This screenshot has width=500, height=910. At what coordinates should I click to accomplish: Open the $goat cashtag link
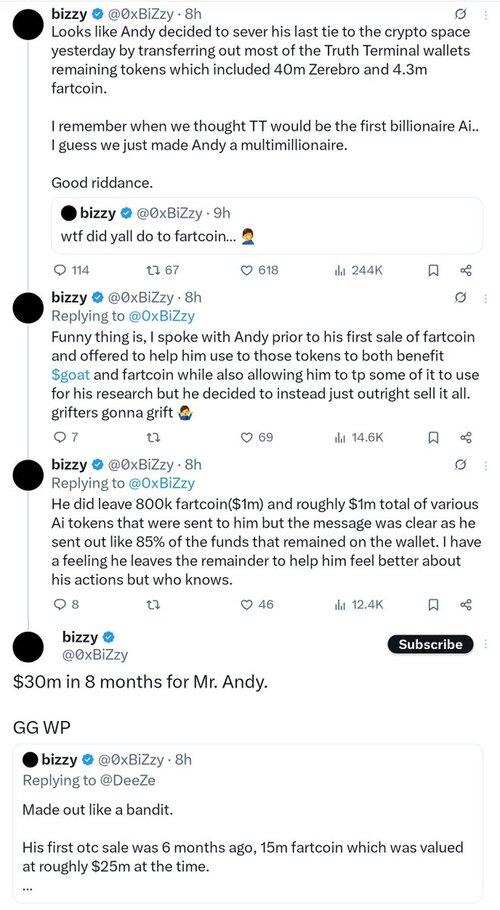click(x=71, y=374)
